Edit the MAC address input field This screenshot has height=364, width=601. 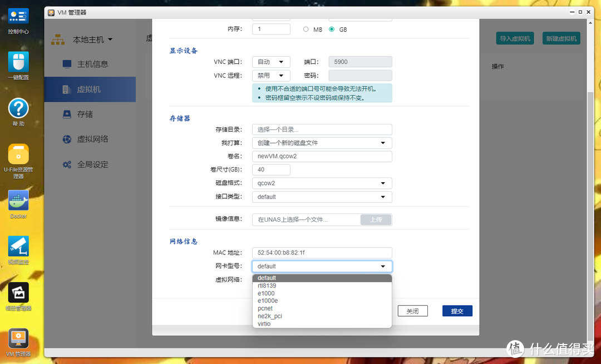[322, 252]
